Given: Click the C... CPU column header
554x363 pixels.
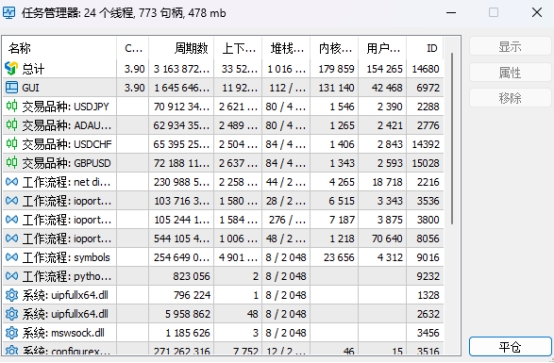Looking at the screenshot, I should coord(133,48).
